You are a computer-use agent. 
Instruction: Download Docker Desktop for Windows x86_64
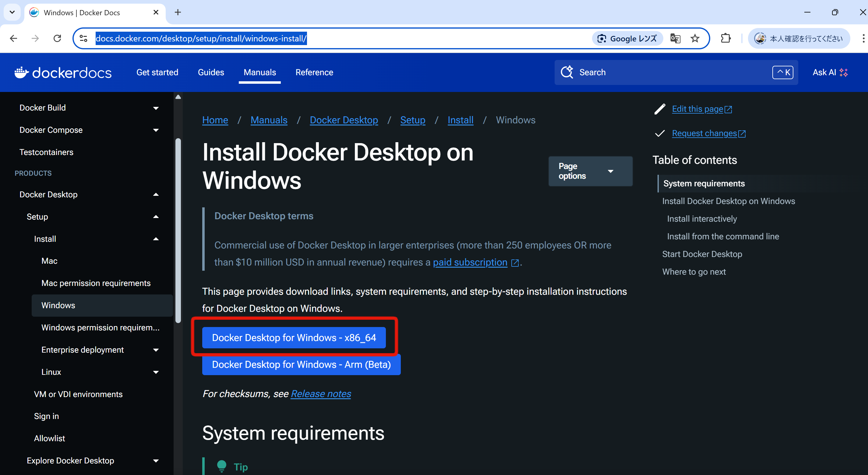[x=294, y=338]
